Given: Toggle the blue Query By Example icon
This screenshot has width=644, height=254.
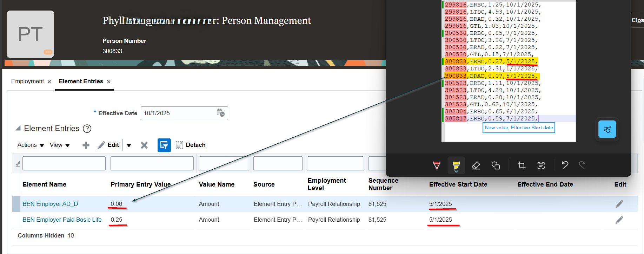Looking at the screenshot, I should (x=164, y=145).
